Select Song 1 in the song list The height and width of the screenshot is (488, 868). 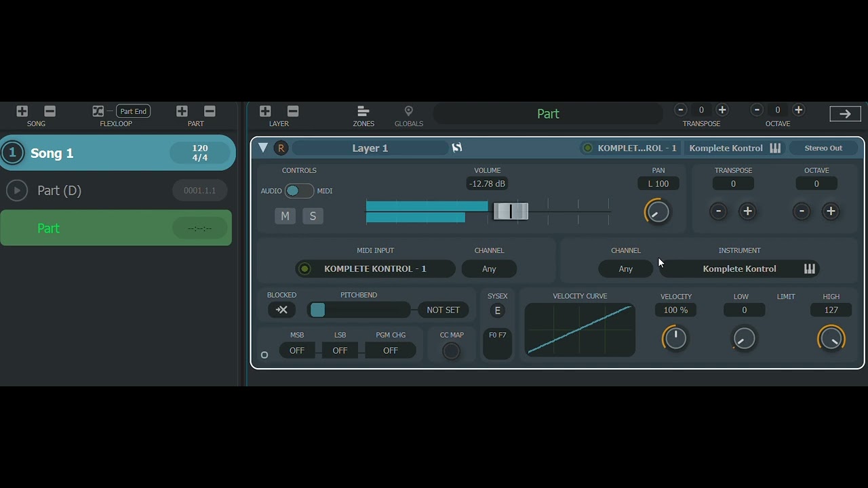tap(118, 153)
